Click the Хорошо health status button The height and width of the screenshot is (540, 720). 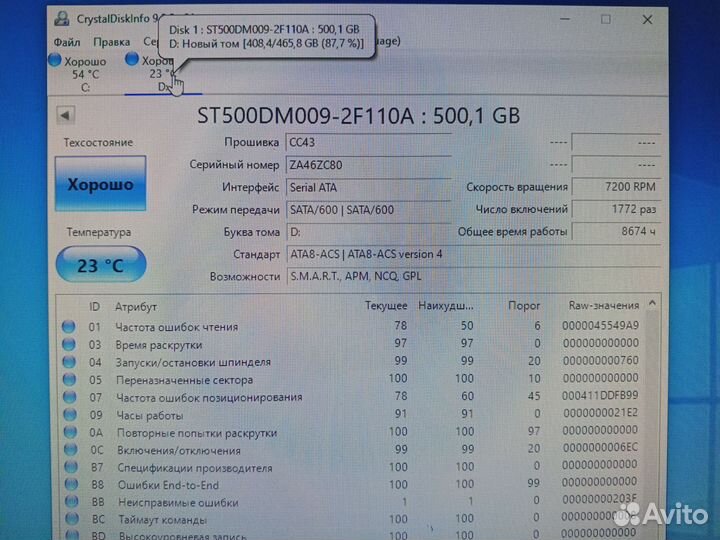click(x=100, y=185)
